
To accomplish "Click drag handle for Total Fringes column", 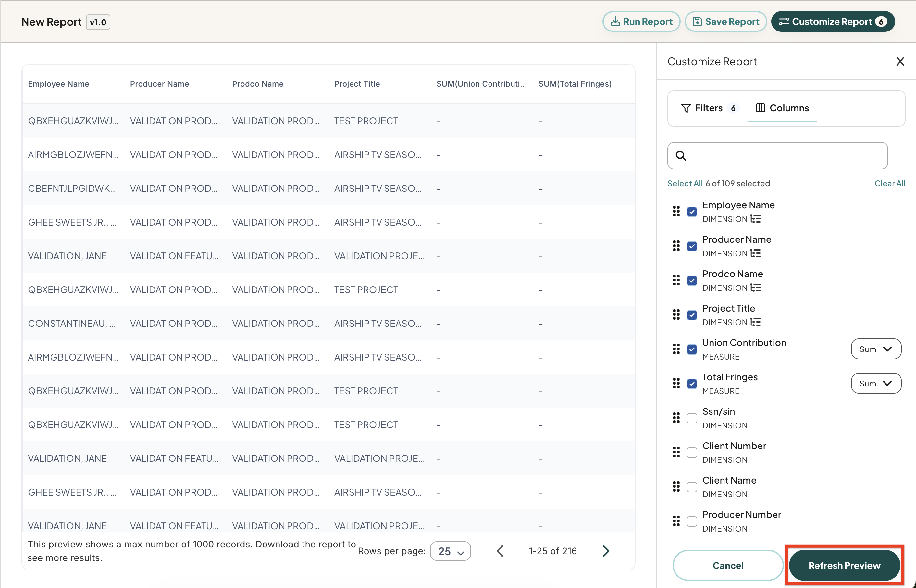I will (676, 383).
